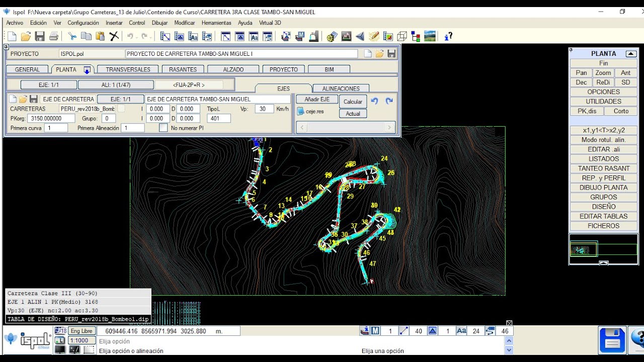Click EDITAR TABLAS in the side panel
This screenshot has width=644, height=362.
click(x=604, y=216)
